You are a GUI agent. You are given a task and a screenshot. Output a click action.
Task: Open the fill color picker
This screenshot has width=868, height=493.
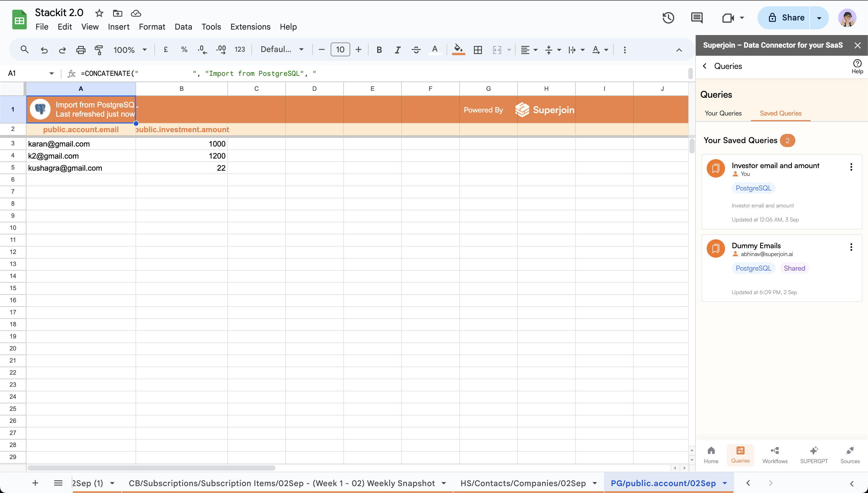[x=458, y=49]
